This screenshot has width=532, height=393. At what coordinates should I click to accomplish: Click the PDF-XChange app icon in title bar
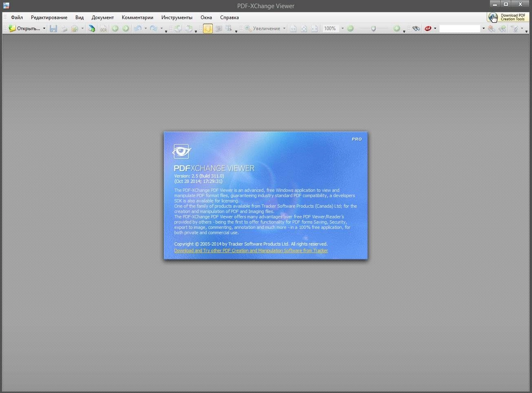6,6
